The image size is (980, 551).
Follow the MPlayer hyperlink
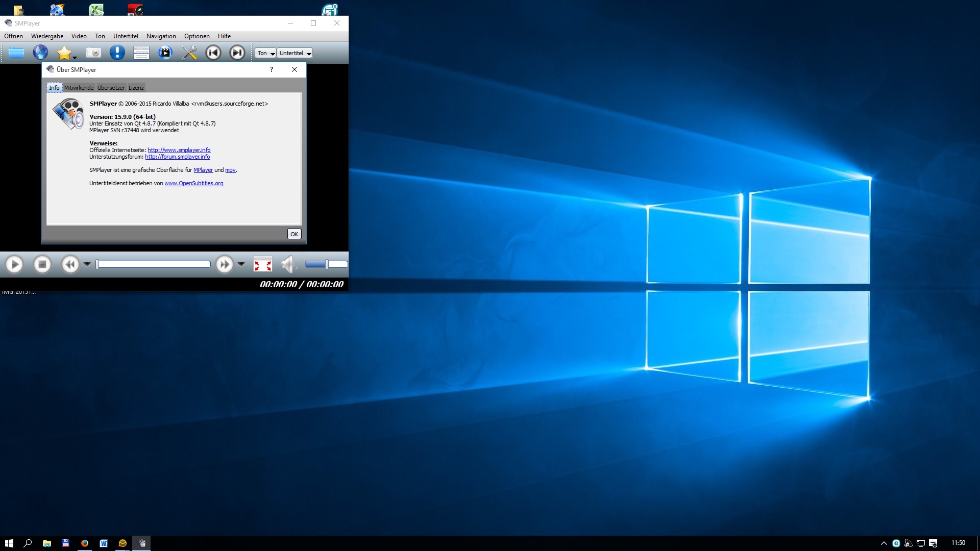203,170
